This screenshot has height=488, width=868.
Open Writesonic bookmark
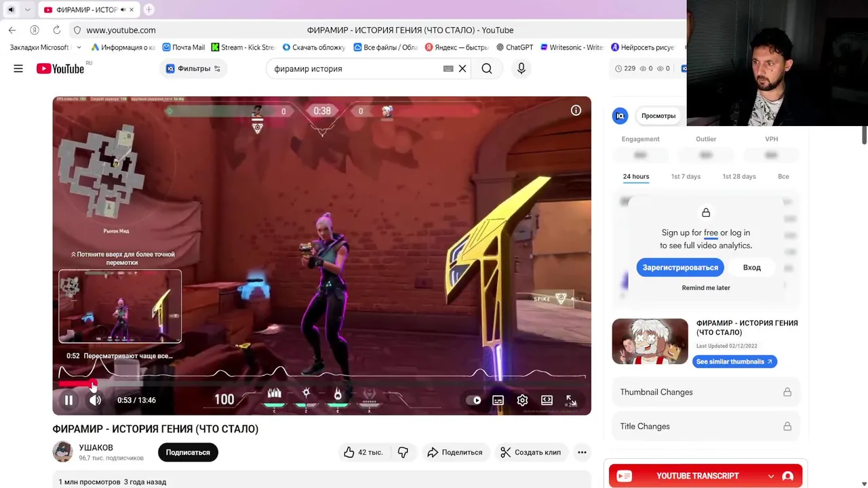pos(572,47)
